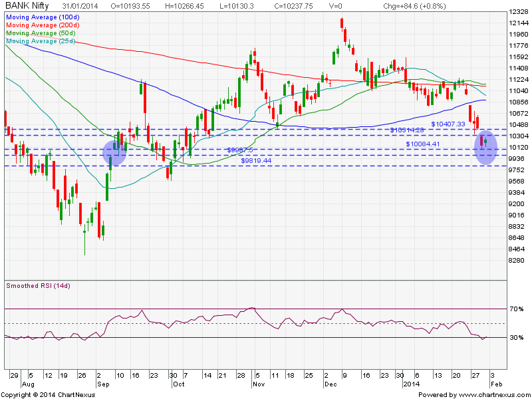Click the Aug month label on time axis
The width and height of the screenshot is (532, 399).
tap(28, 384)
